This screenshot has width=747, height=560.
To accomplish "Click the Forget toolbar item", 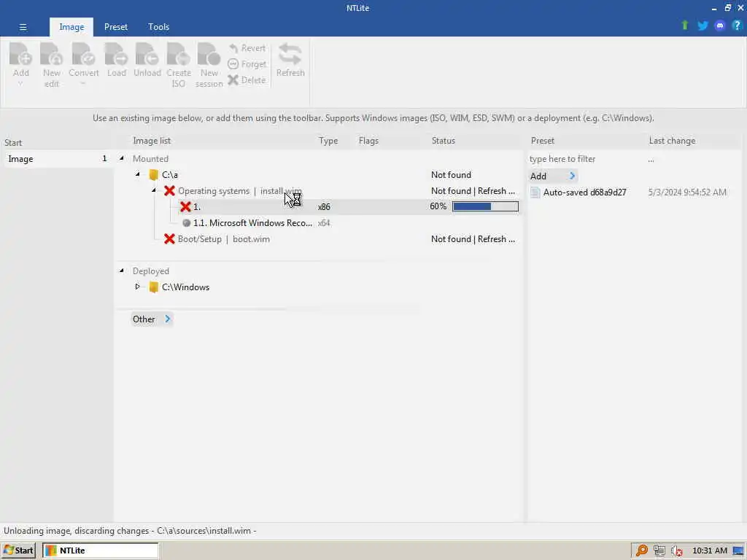I will (x=247, y=64).
